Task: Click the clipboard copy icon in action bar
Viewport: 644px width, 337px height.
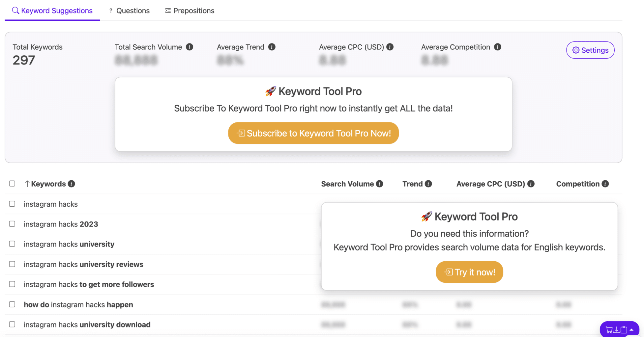Action: pyautogui.click(x=624, y=330)
